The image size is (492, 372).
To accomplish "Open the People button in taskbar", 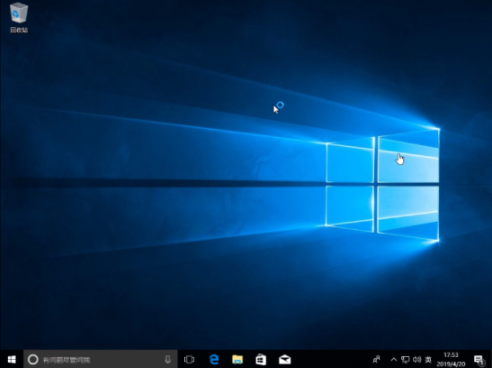I will point(376,360).
